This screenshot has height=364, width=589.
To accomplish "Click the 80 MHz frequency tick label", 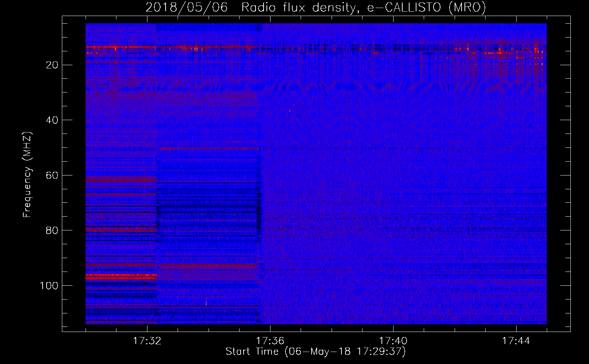I will tap(52, 230).
